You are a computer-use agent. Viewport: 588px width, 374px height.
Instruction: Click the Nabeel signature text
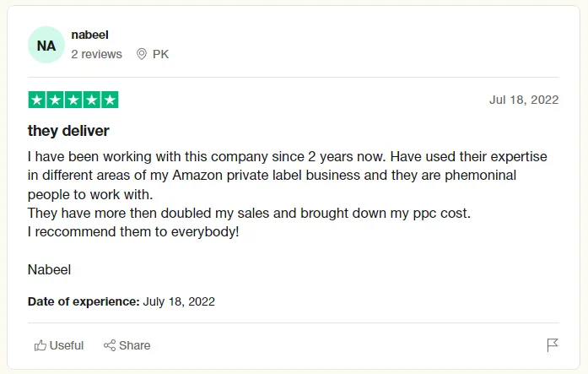(x=49, y=270)
